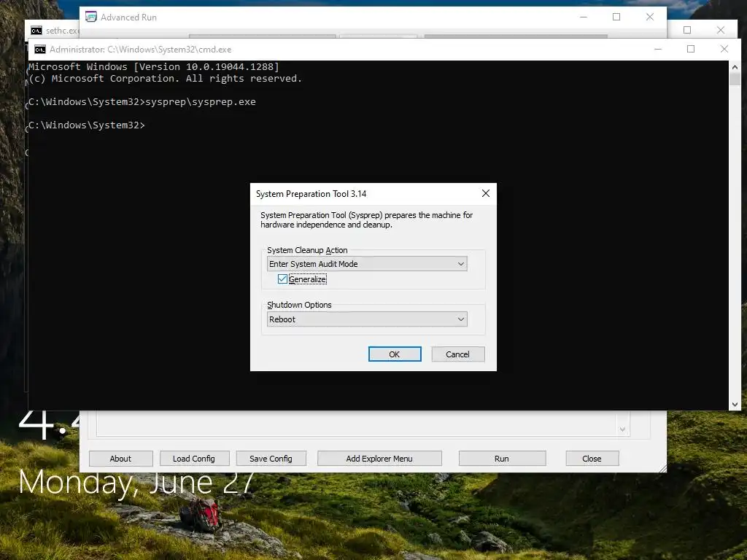This screenshot has width=747, height=560.
Task: Close the sethc.exe window
Action: click(720, 30)
